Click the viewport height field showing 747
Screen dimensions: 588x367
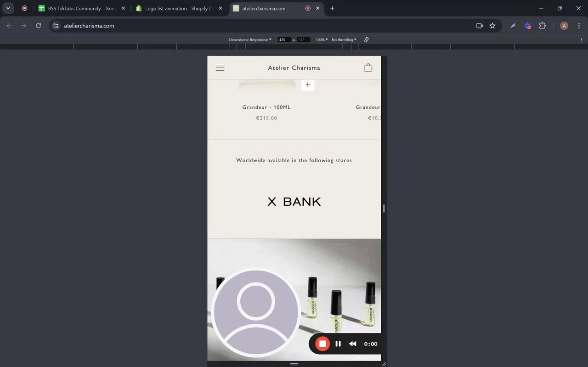click(303, 40)
